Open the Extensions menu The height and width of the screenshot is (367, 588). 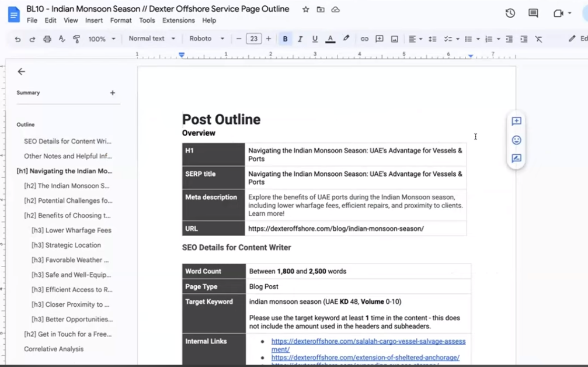[x=178, y=20]
